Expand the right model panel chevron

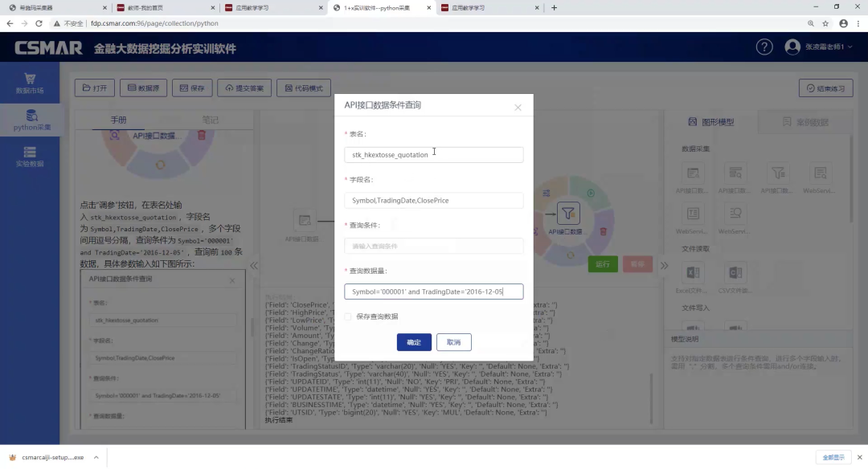coord(664,265)
